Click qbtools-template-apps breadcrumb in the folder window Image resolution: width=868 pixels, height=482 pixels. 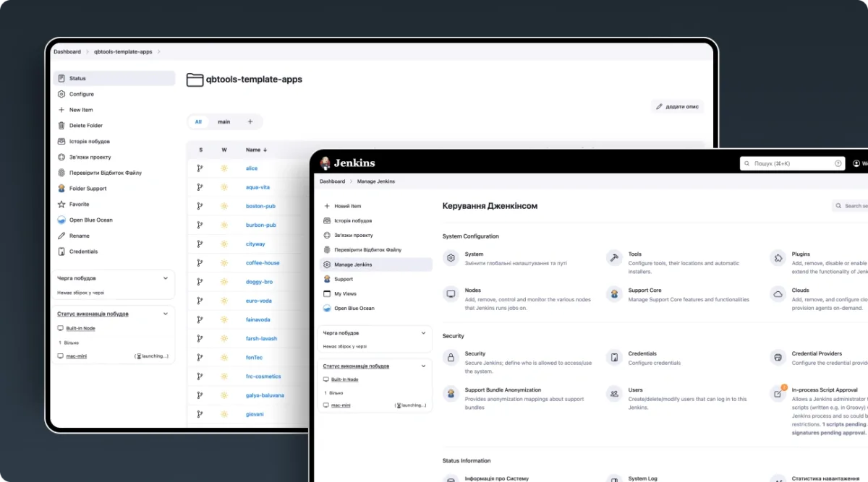(123, 52)
